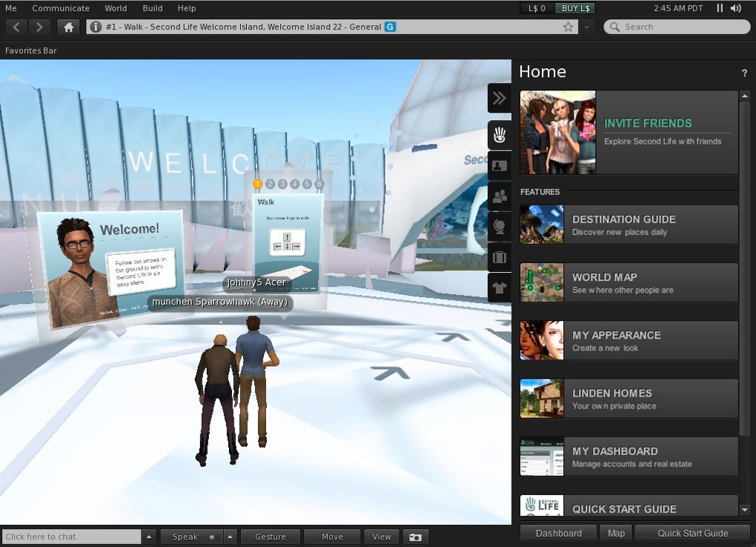
Task: Open the Places sidebar tab
Action: (500, 227)
